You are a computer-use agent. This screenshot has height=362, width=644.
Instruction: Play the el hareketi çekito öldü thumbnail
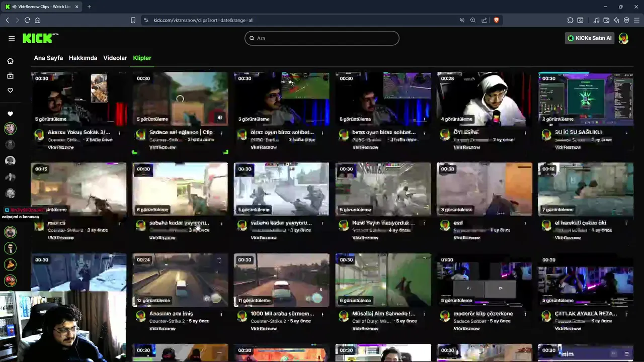click(586, 190)
